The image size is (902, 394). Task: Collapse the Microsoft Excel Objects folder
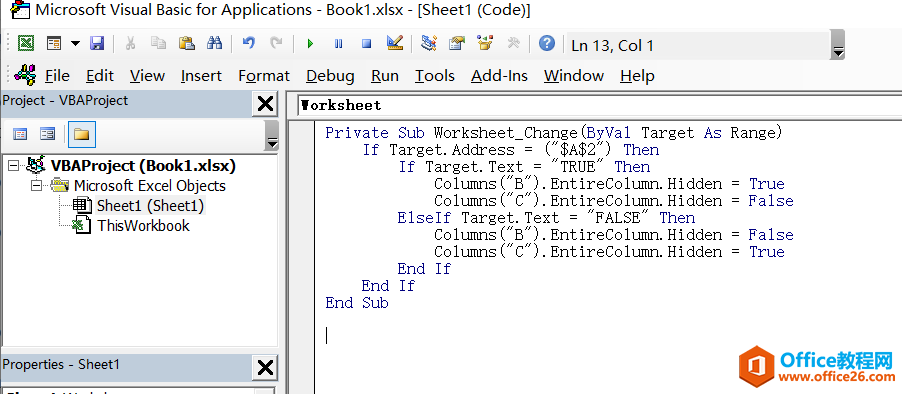point(37,186)
